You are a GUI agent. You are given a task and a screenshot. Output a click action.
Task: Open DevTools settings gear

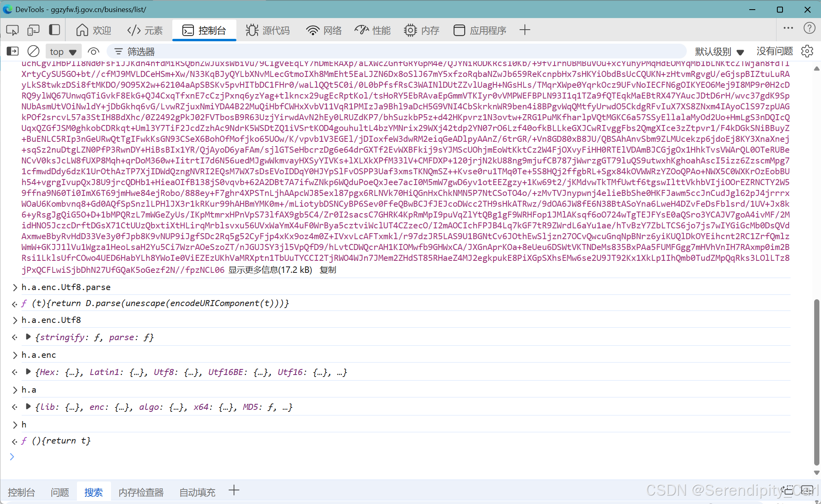click(x=807, y=51)
